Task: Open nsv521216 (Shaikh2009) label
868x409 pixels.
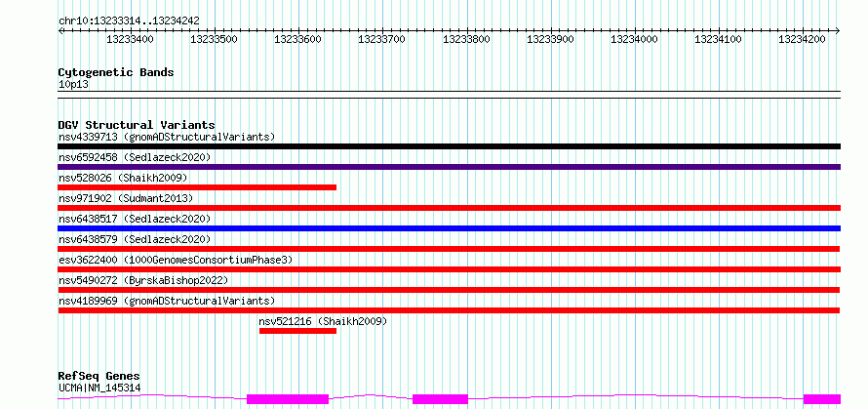Action: pyautogui.click(x=323, y=321)
